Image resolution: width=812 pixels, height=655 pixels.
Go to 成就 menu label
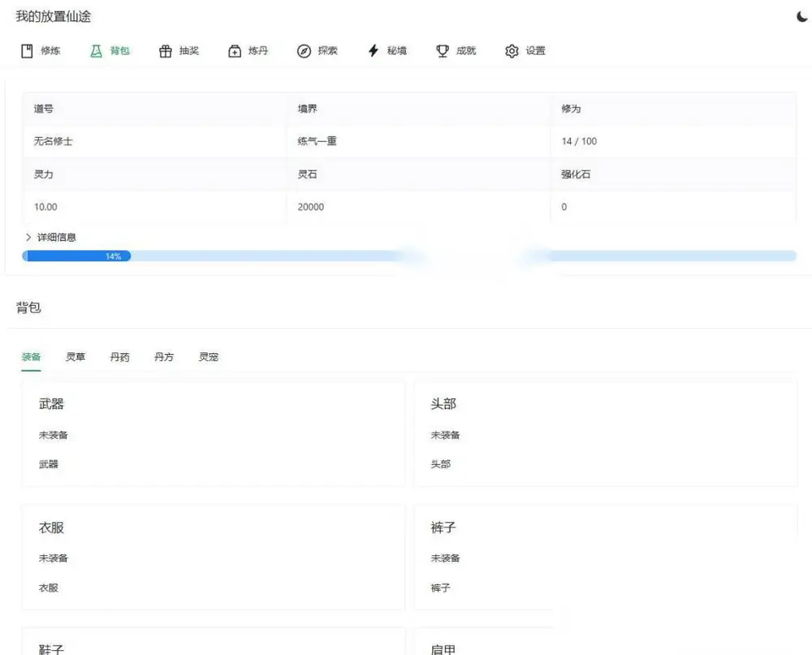466,51
